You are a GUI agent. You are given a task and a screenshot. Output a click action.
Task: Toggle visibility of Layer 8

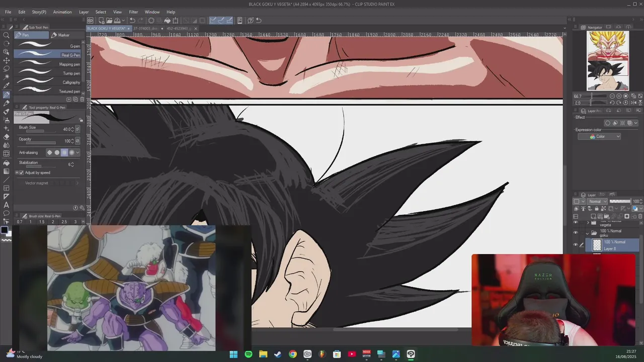pyautogui.click(x=576, y=245)
